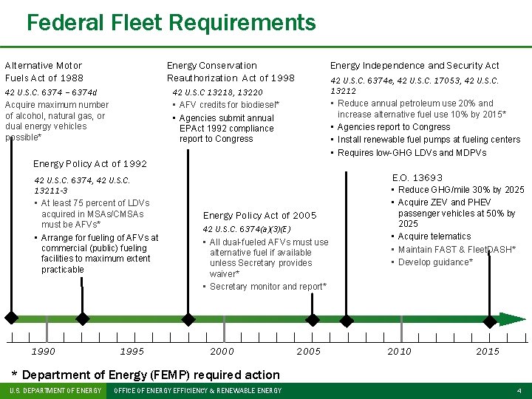The width and height of the screenshot is (532, 399).
Task: Click '42 U.S.C. 6374 – 6374d' citation
Action: pos(51,92)
